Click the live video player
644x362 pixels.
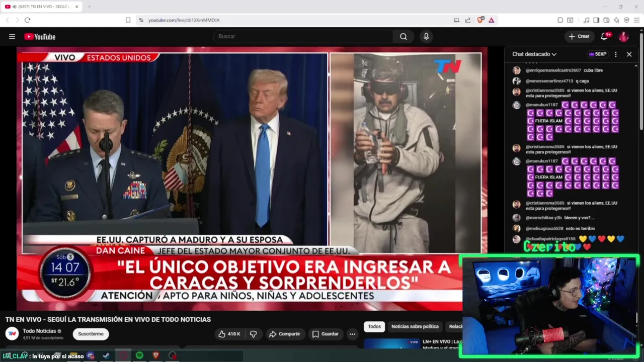click(x=252, y=179)
